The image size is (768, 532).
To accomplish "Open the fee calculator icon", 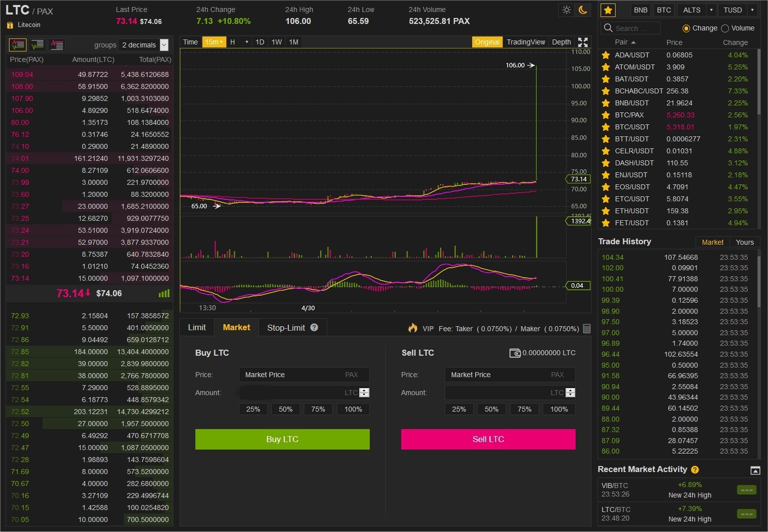I will click(x=587, y=329).
